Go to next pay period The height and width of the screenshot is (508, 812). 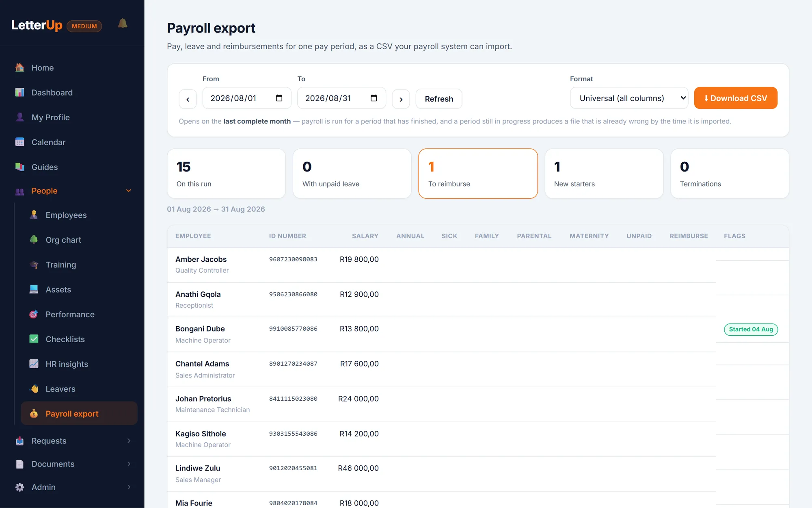click(x=401, y=99)
